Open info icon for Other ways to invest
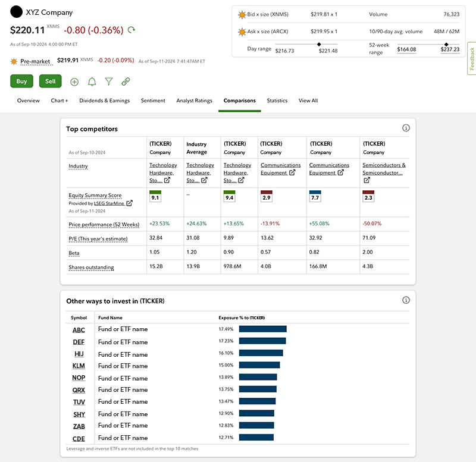 (406, 300)
